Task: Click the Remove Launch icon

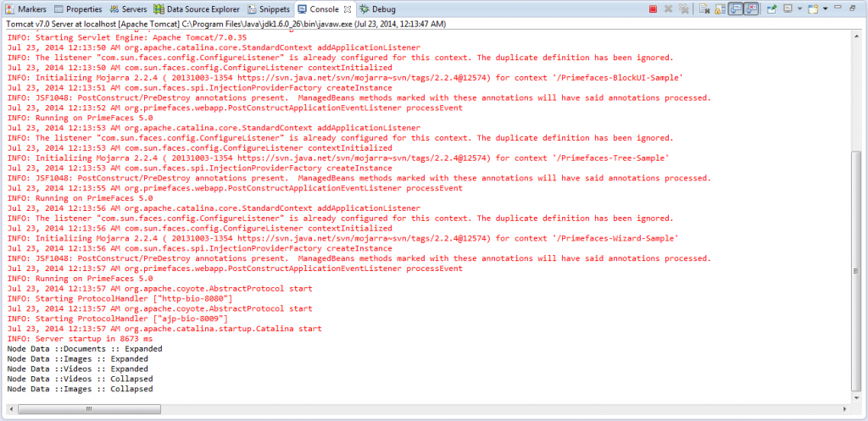Action: click(668, 9)
